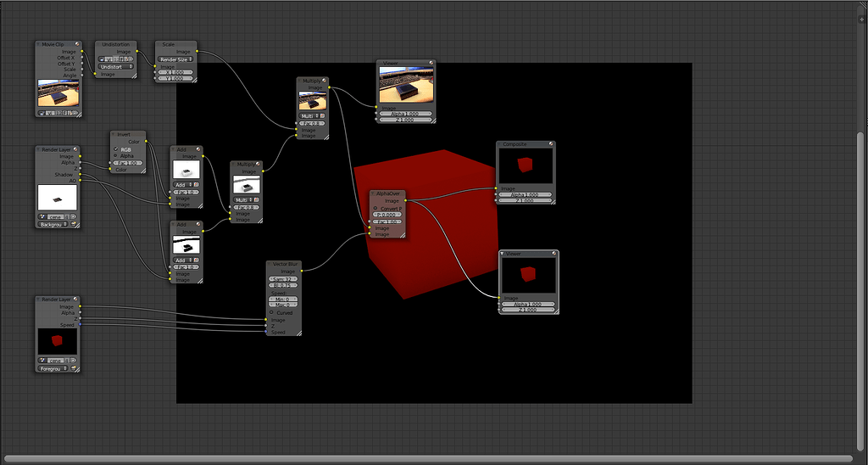
Task: Click Min 0 speed field in Vector Blur
Action: pyautogui.click(x=283, y=300)
